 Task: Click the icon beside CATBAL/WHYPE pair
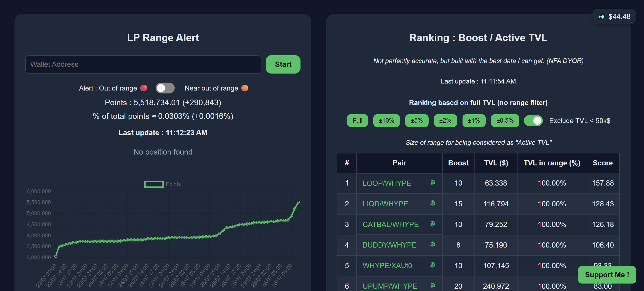[x=432, y=224]
